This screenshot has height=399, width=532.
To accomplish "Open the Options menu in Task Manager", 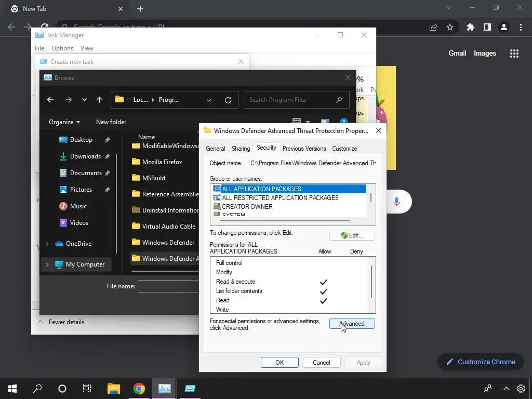I will point(62,48).
